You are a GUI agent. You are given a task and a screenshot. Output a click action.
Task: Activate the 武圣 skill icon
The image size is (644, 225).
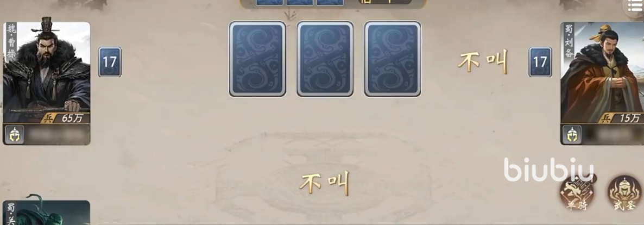pyautogui.click(x=624, y=192)
